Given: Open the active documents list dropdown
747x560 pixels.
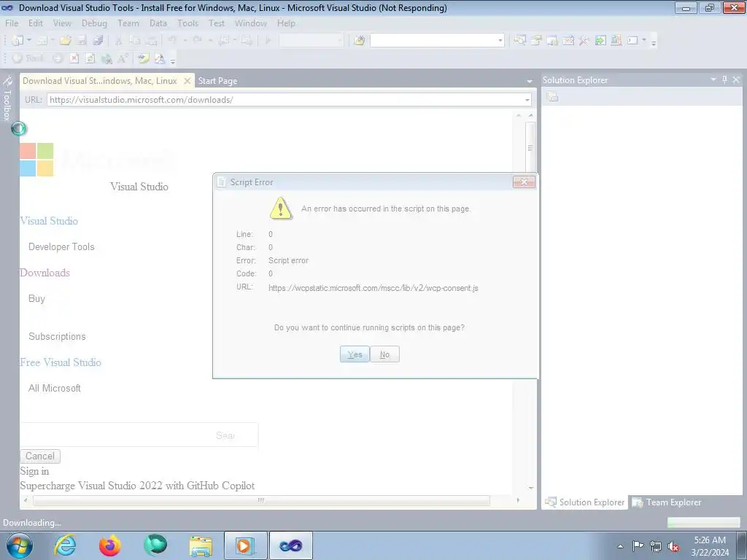Looking at the screenshot, I should point(530,82).
